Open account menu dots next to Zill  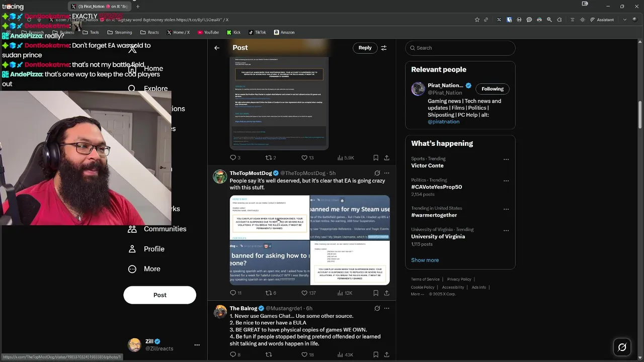click(197, 345)
